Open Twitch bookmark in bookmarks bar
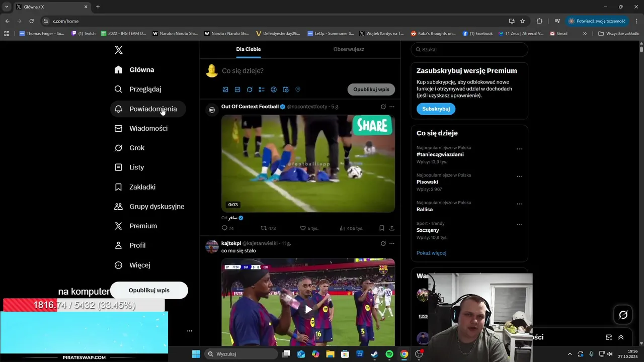644x362 pixels. pos(84,34)
